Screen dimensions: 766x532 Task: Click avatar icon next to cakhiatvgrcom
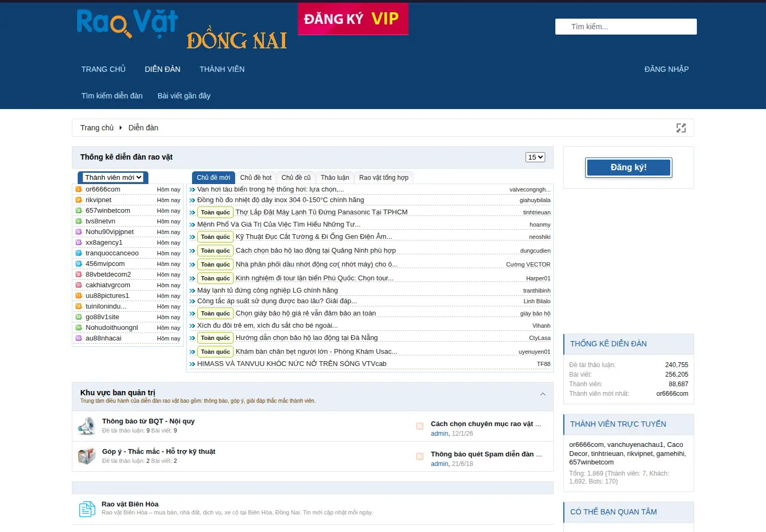tap(79, 285)
